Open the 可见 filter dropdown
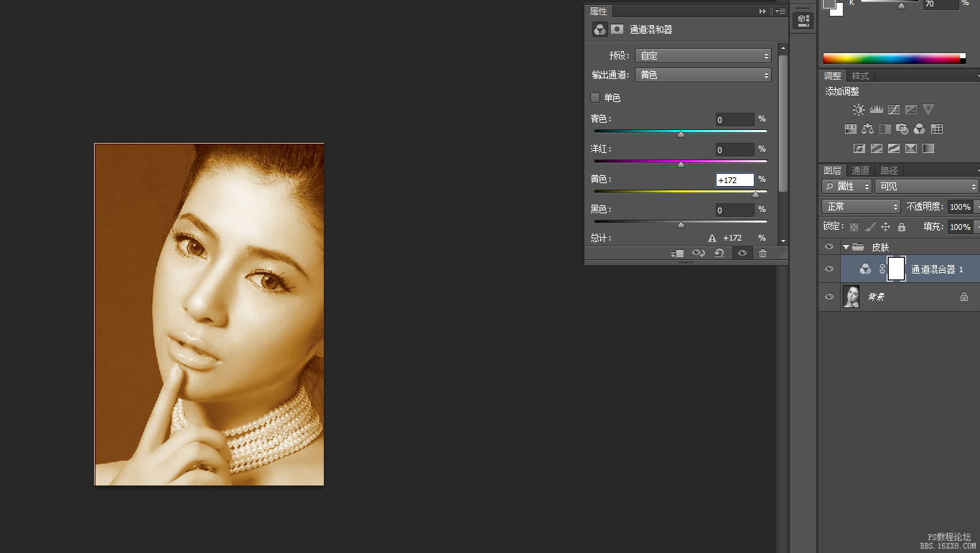The width and height of the screenshot is (980, 553). (x=927, y=187)
